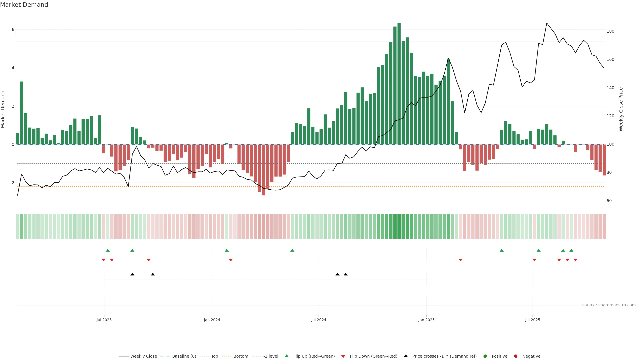Click the green flip-up marker near Jan 2024
Screen dimensions: 644x362
[x=227, y=250]
